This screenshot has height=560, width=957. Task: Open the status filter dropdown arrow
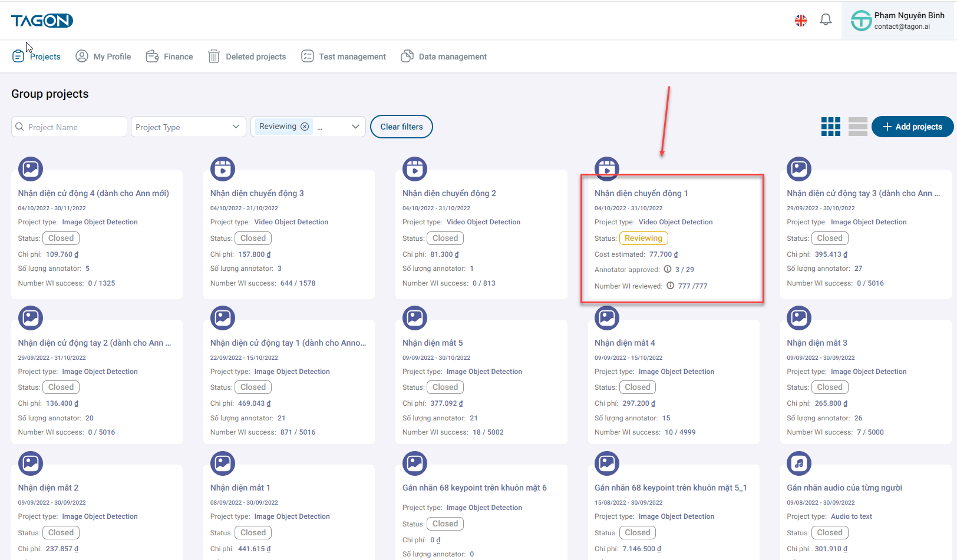(355, 127)
